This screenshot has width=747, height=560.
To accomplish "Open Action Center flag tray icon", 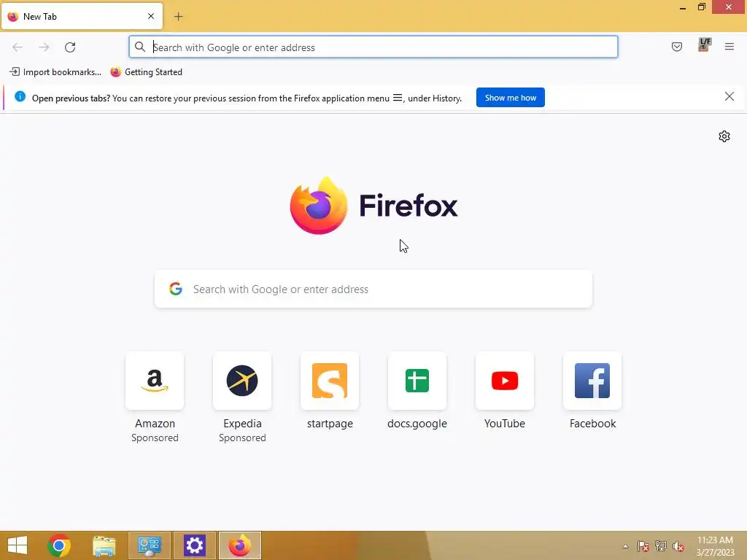I will (643, 546).
